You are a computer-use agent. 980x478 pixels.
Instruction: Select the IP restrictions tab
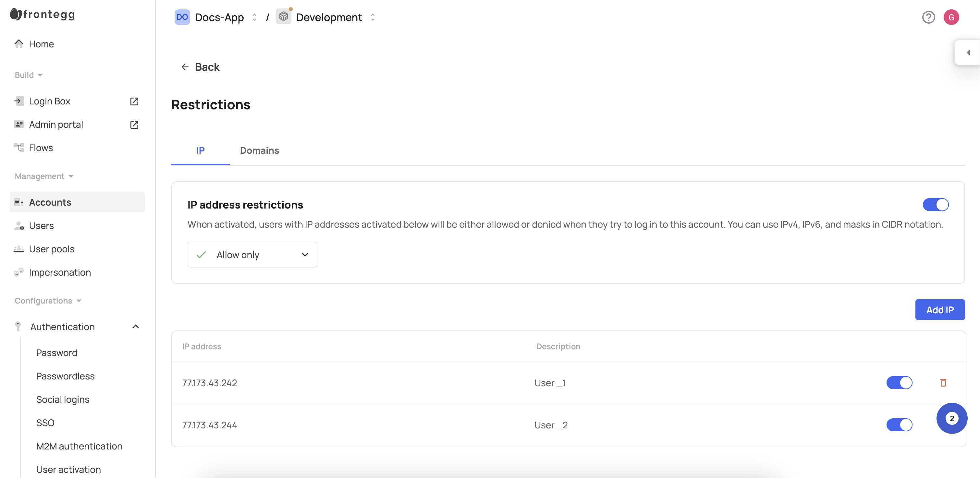click(200, 150)
